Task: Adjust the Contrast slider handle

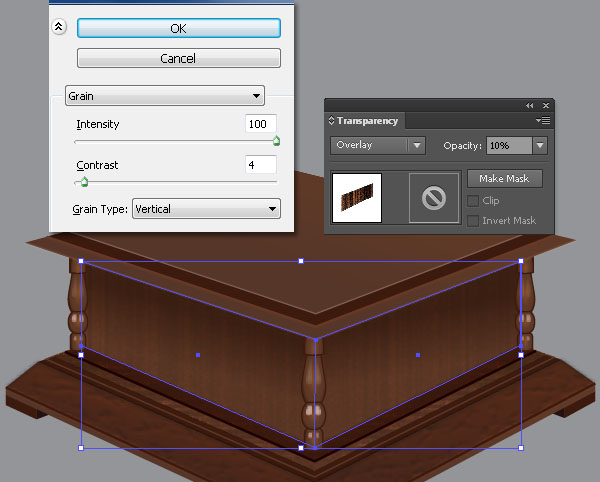Action: pyautogui.click(x=84, y=182)
